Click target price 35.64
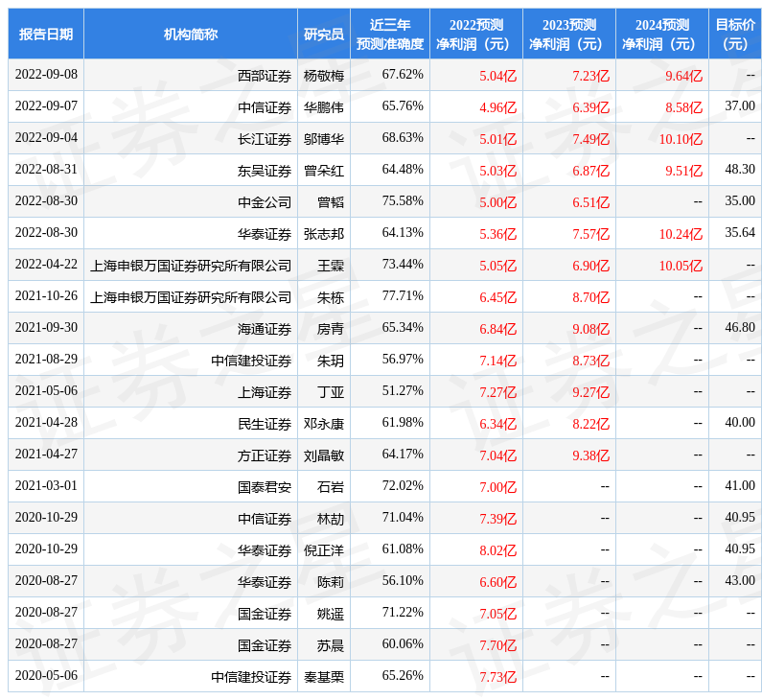 click(x=740, y=232)
